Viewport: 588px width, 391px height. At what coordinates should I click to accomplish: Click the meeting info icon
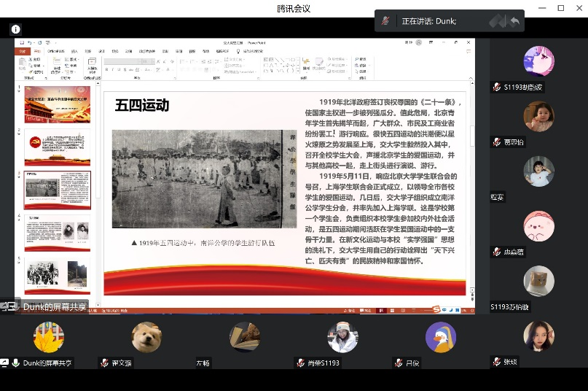tap(15, 29)
